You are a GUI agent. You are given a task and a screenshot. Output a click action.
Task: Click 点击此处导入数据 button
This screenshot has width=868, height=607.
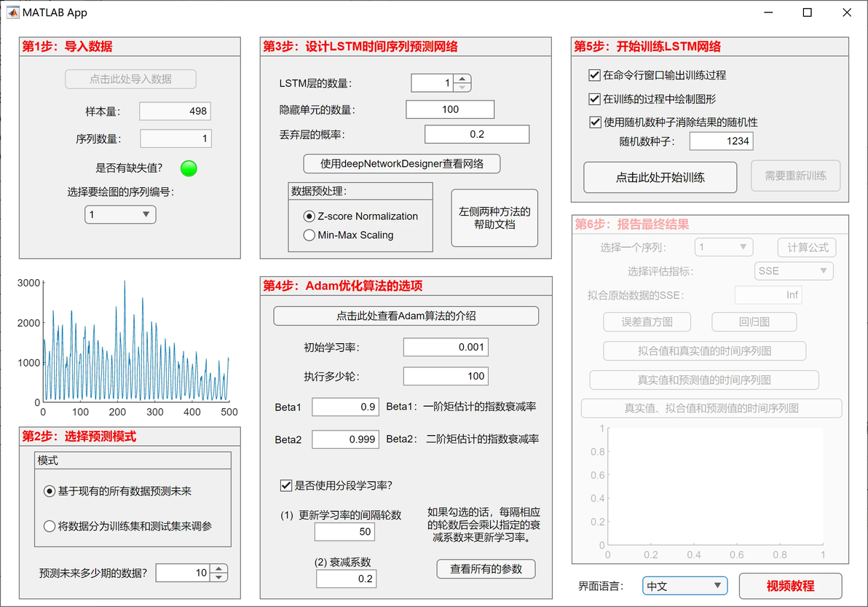click(130, 79)
